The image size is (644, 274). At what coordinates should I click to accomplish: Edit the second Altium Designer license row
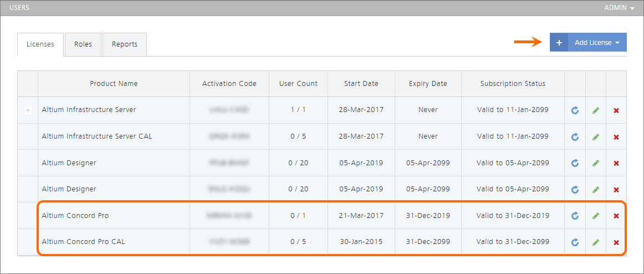[595, 190]
